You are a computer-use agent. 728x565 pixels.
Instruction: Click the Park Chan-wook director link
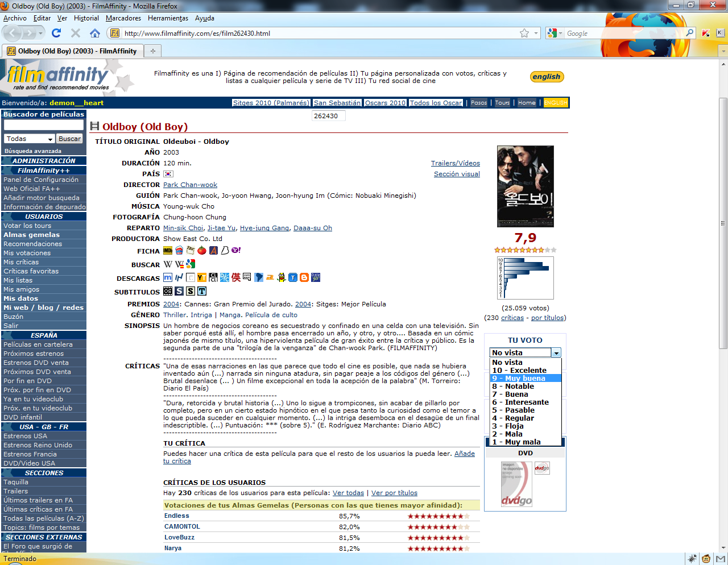coord(190,185)
